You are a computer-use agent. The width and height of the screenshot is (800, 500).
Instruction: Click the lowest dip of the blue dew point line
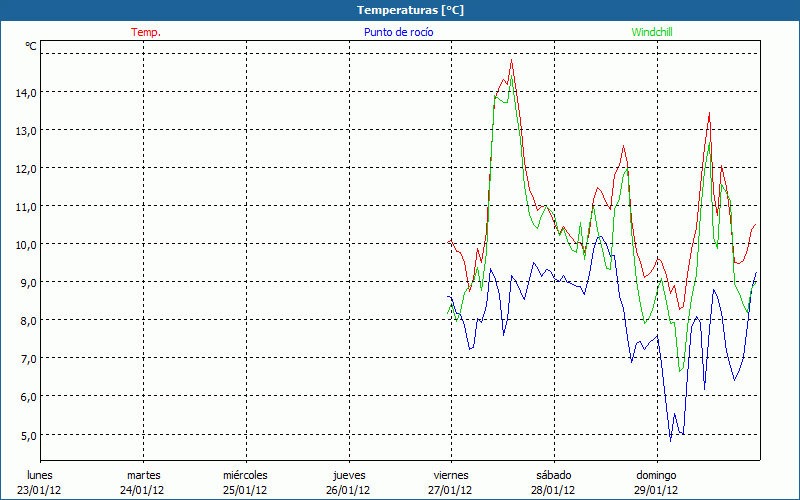point(671,440)
